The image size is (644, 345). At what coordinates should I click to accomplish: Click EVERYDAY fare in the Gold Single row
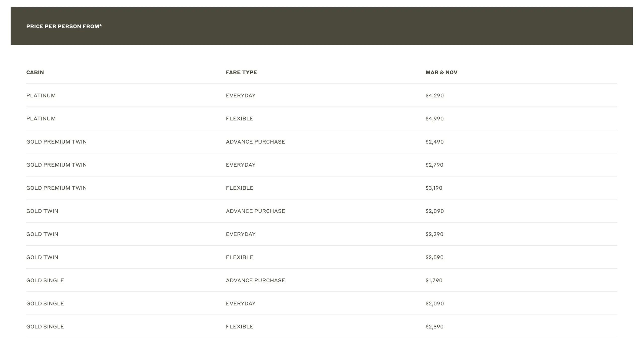[x=240, y=303]
